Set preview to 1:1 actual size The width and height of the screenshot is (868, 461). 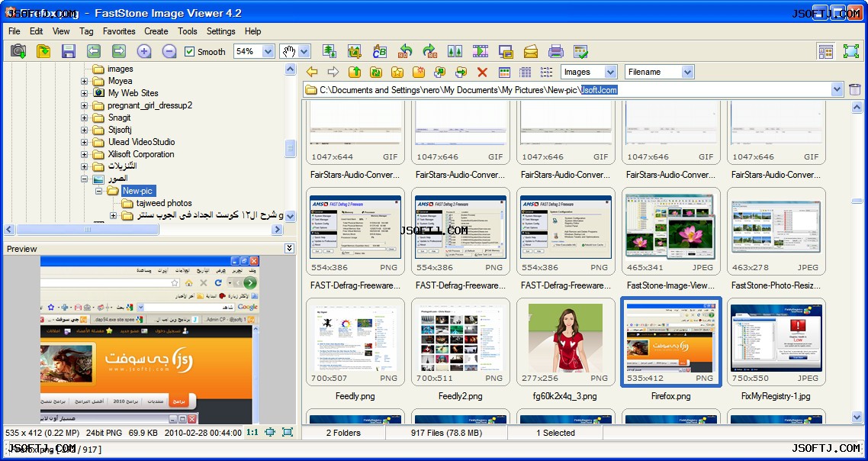(252, 432)
